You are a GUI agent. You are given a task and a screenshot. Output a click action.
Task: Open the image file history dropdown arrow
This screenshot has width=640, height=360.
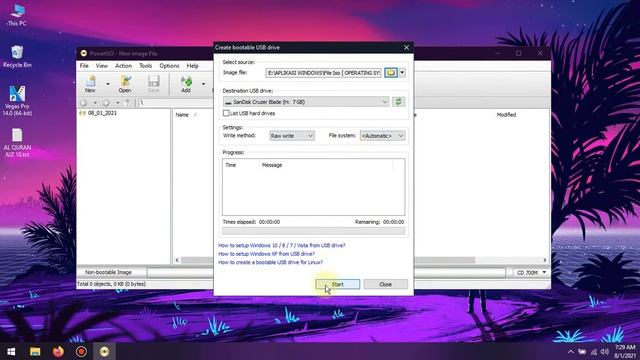pyautogui.click(x=402, y=73)
